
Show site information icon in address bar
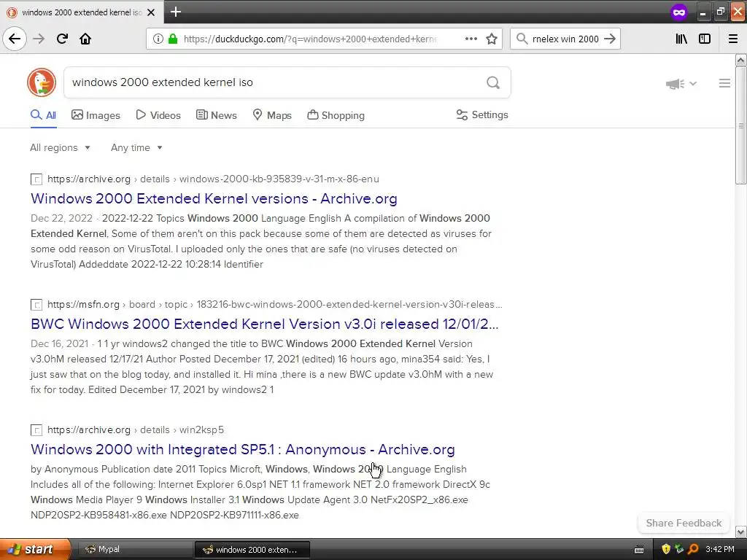pos(158,39)
